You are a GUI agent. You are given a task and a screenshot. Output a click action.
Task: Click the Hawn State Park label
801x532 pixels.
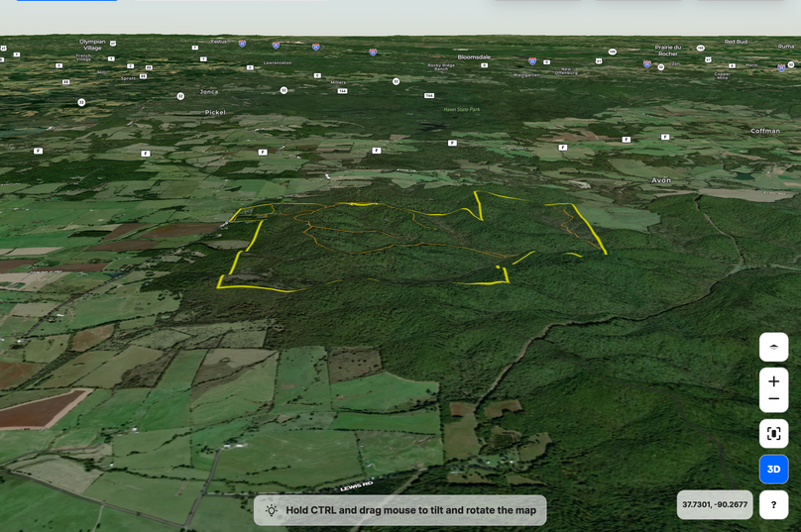[461, 109]
